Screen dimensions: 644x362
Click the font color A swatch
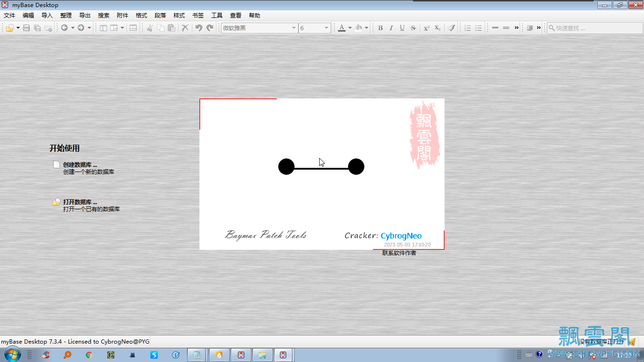pos(342,28)
